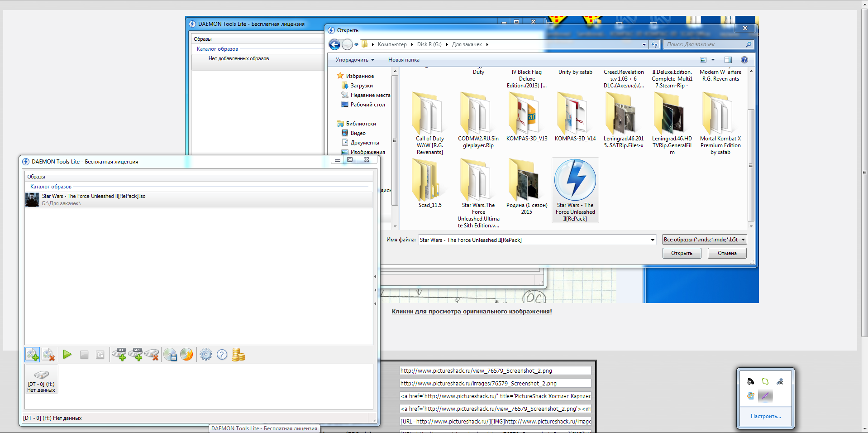Viewport: 868px width, 433px height.
Task: Expand the Имя файла dropdown arrow
Action: tap(653, 240)
